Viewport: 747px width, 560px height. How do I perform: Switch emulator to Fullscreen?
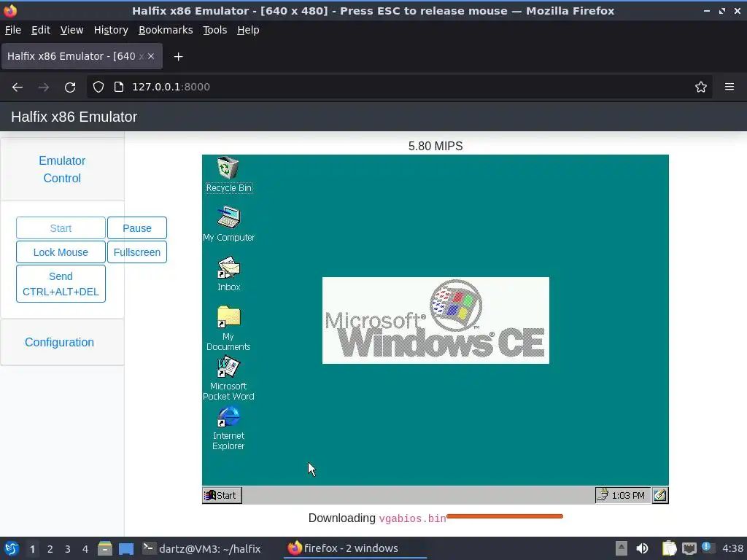coord(136,252)
